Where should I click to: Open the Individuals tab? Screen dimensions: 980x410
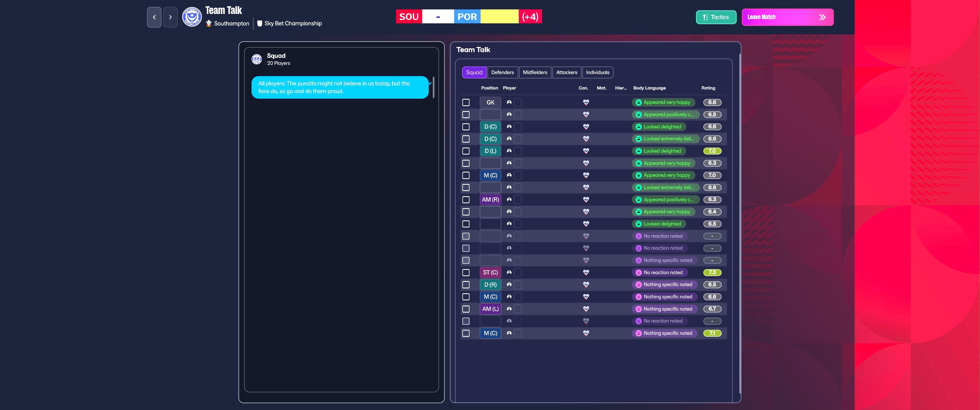(x=597, y=72)
